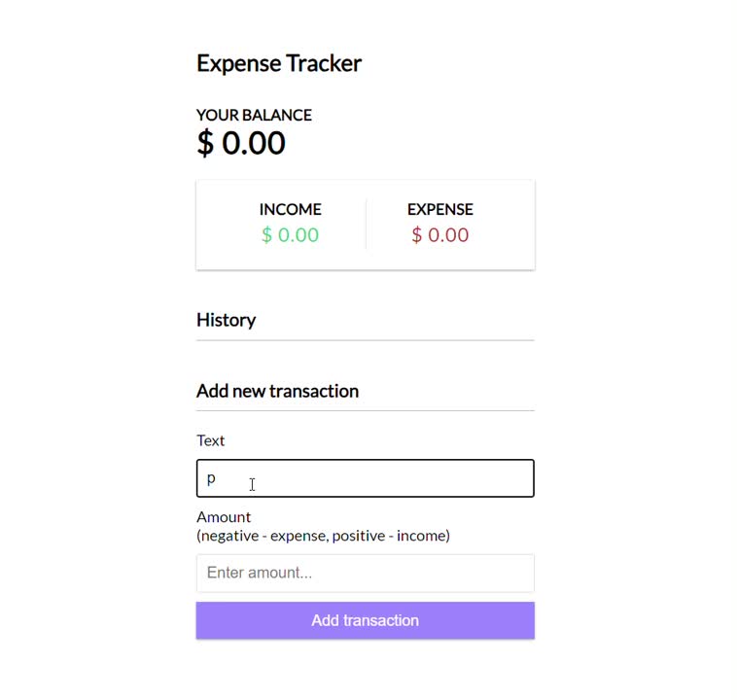The image size is (737, 700).
Task: Click the line under the History heading
Action: 365,340
